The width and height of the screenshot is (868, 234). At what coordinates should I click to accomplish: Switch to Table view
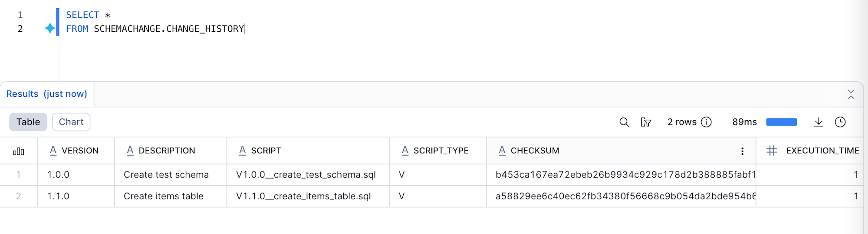(x=28, y=122)
